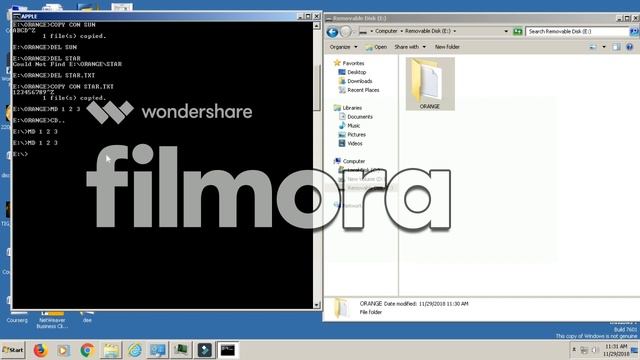Open Explorer help icon
Image resolution: width=640 pixels, height=360 pixels.
[x=629, y=47]
